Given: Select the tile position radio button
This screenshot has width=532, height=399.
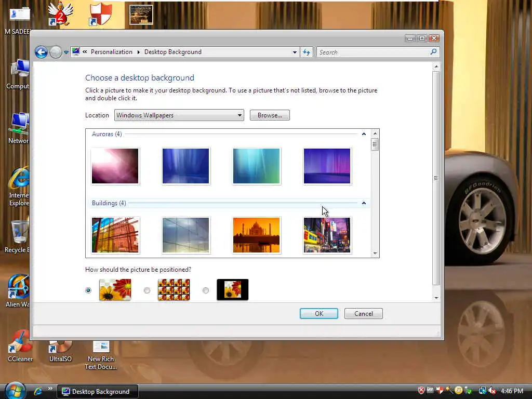Looking at the screenshot, I should pyautogui.click(x=147, y=290).
